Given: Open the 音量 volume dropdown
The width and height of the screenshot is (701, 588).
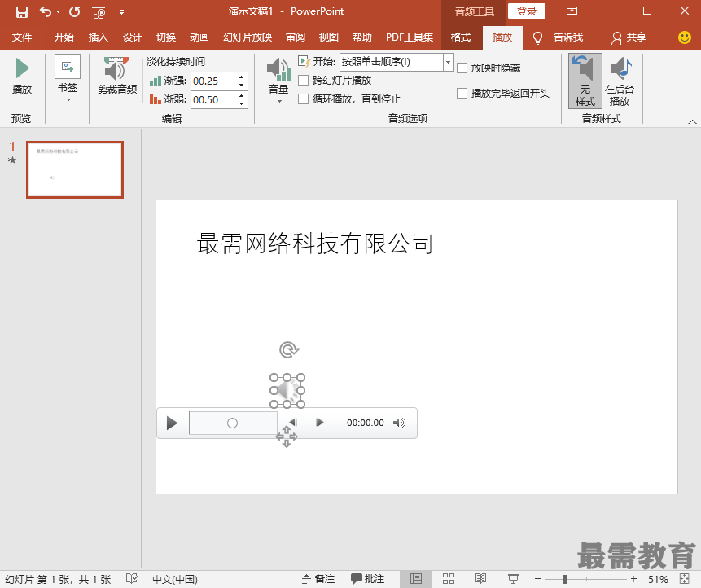Looking at the screenshot, I should [278, 81].
